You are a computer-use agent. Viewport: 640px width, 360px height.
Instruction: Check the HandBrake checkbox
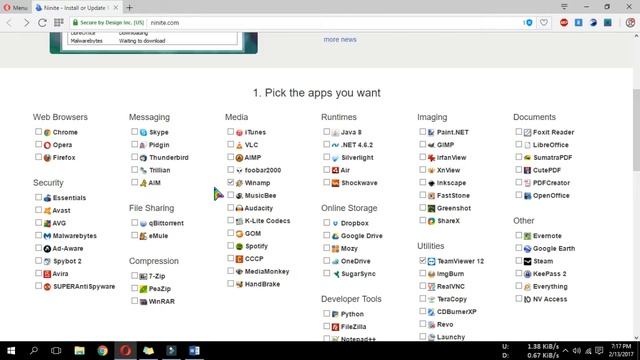tap(231, 283)
